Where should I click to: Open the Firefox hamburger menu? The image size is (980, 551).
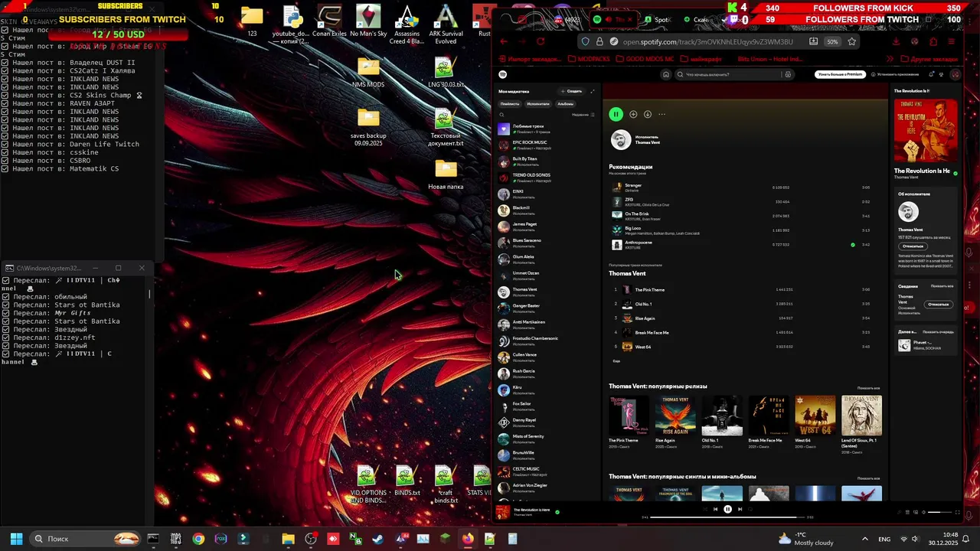[952, 41]
